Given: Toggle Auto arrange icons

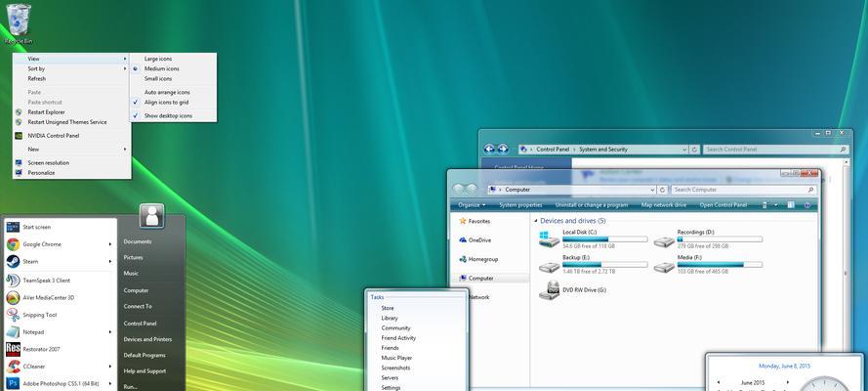Looking at the screenshot, I should [x=167, y=93].
